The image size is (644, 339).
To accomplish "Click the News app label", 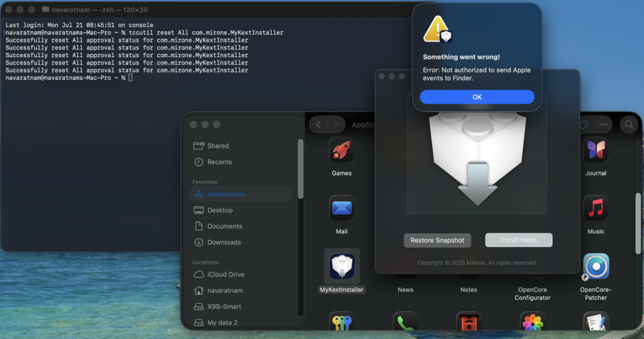I will click(405, 289).
